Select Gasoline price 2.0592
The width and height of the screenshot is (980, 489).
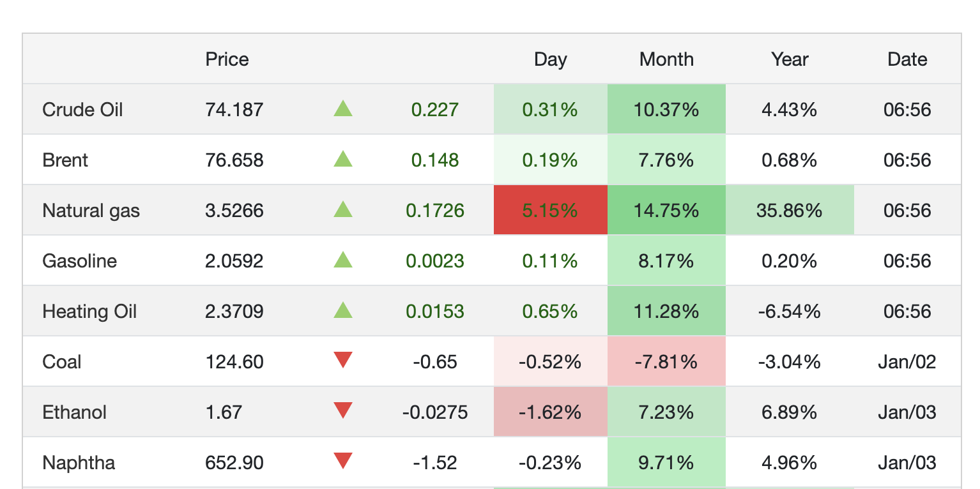pyautogui.click(x=234, y=261)
